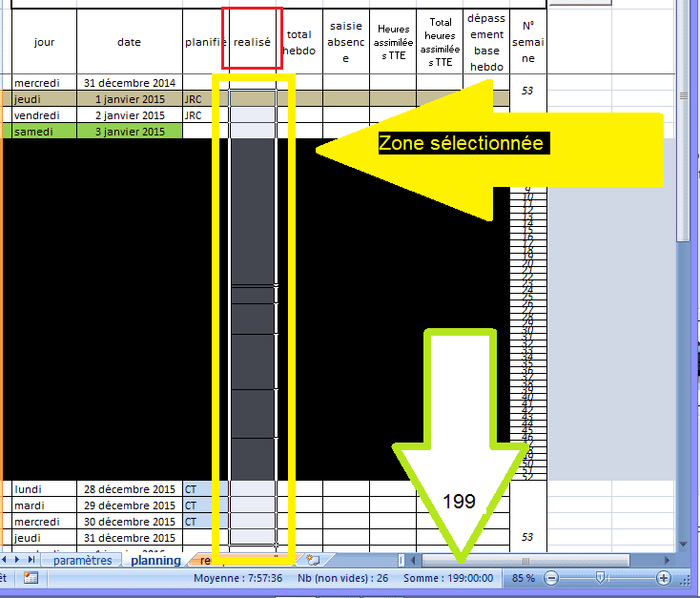Click the vertical scrollbar thumb
The image size is (700, 598).
coord(683,120)
